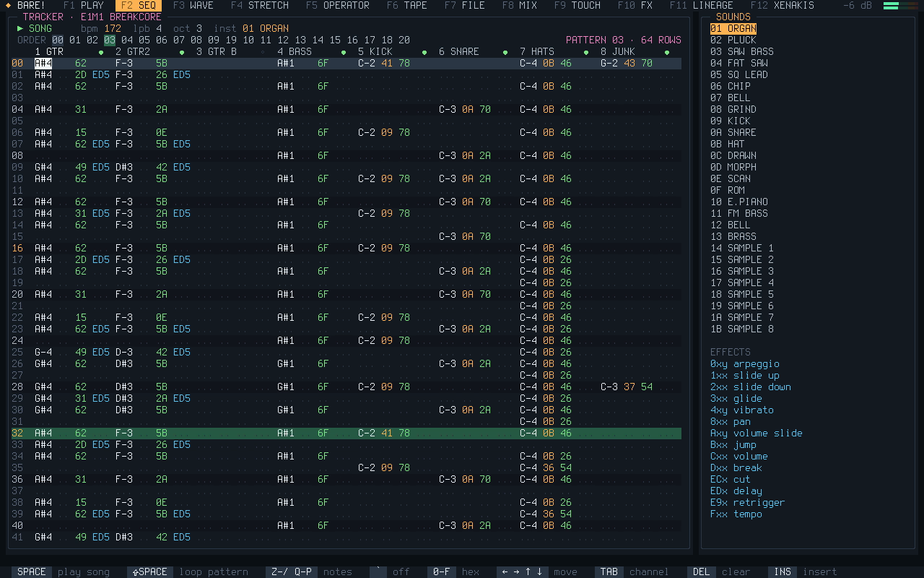Viewport: 924px width, 578px height.
Task: Click the bpm value 172
Action: click(x=113, y=28)
